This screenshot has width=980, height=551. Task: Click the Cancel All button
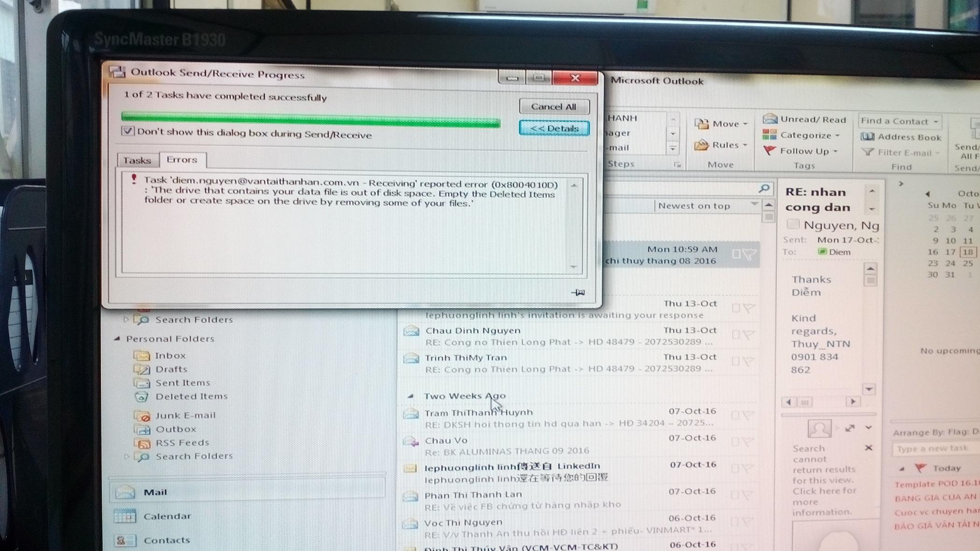(554, 107)
